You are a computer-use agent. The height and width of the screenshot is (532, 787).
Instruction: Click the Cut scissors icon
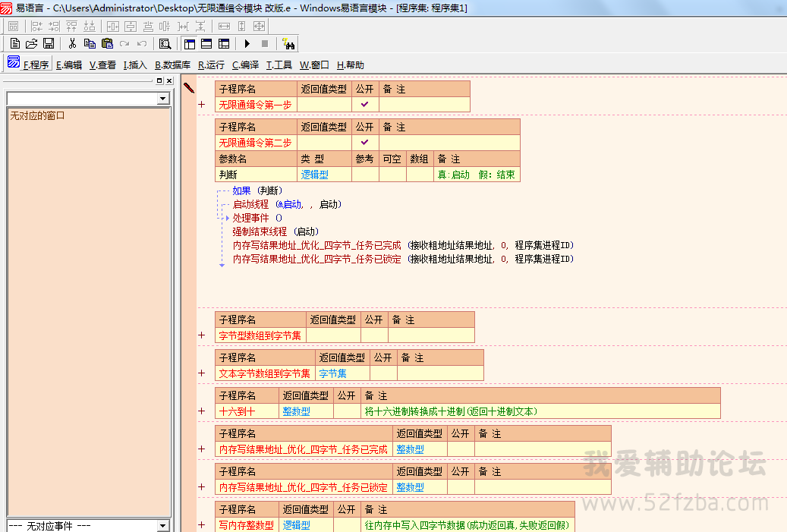pos(72,44)
